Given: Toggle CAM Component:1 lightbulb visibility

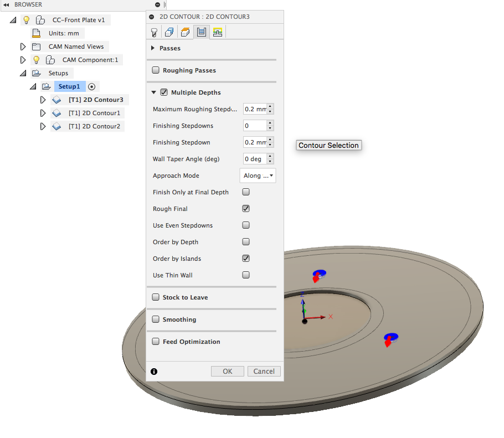Looking at the screenshot, I should [37, 60].
